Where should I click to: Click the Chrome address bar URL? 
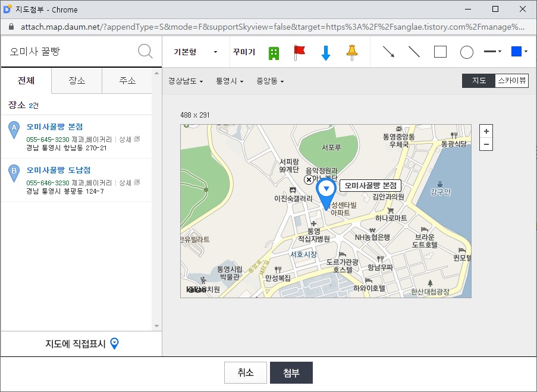point(272,27)
